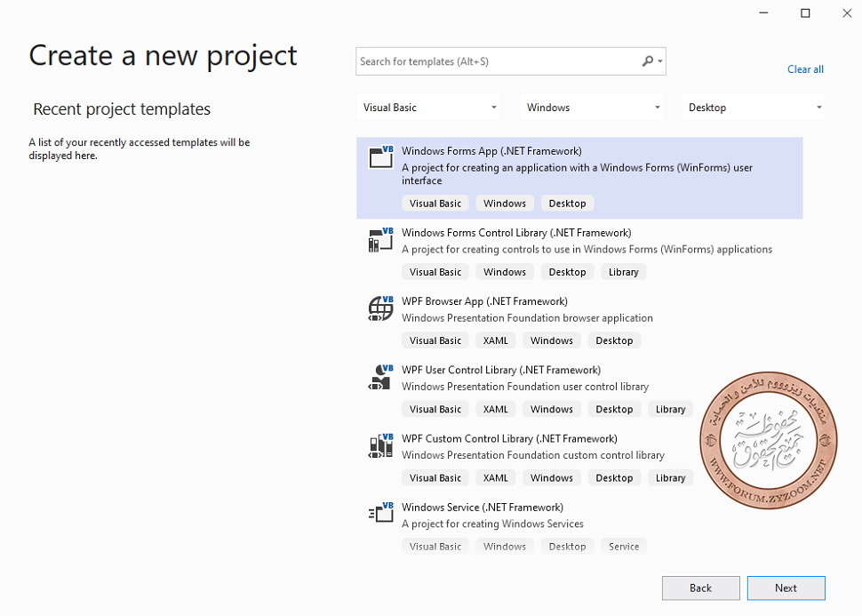862x616 pixels.
Task: Select the WPF User Control Library icon
Action: (x=381, y=377)
